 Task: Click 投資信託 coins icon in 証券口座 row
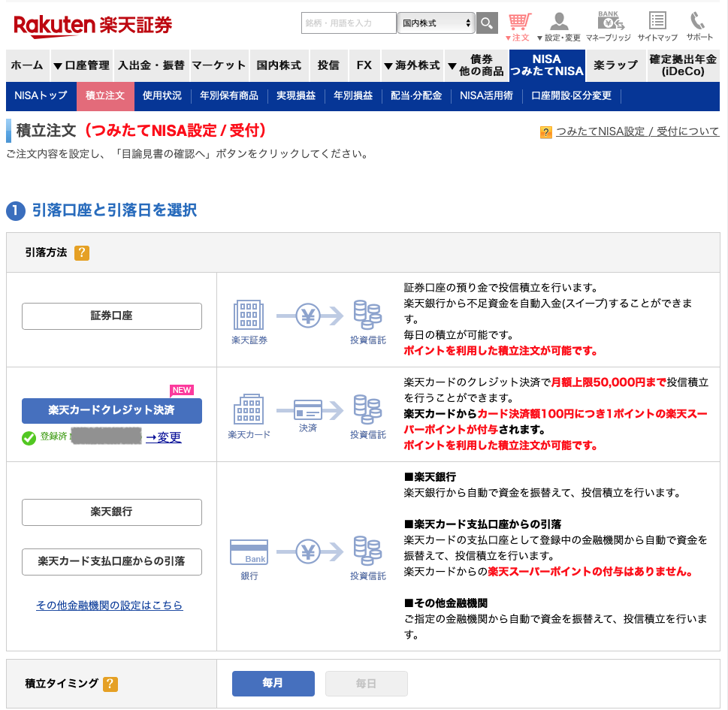(367, 315)
